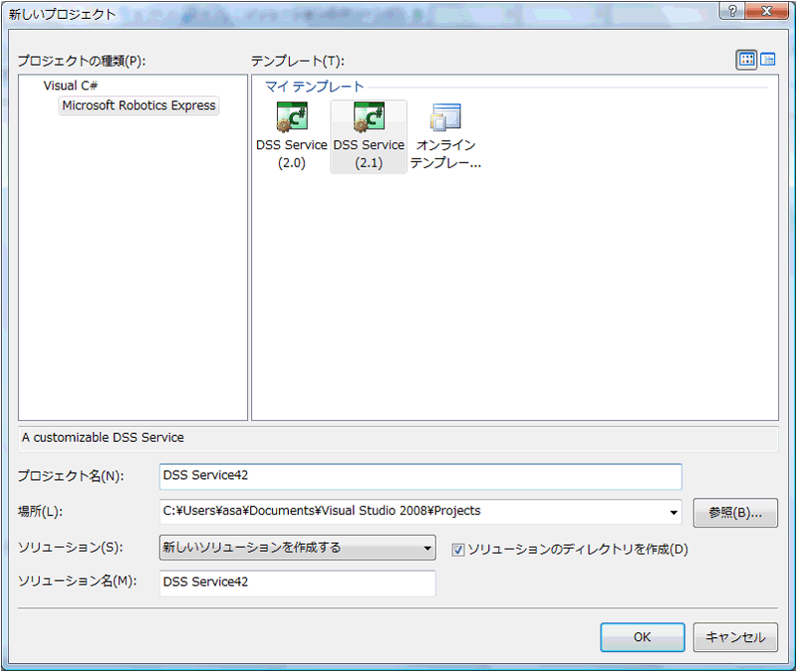Select Visual C# project type

click(x=71, y=86)
